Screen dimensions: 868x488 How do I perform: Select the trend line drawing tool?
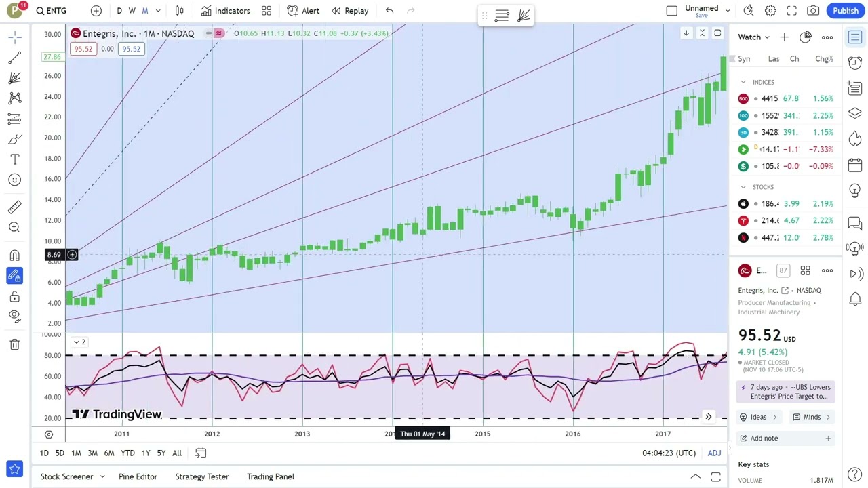pos(14,58)
